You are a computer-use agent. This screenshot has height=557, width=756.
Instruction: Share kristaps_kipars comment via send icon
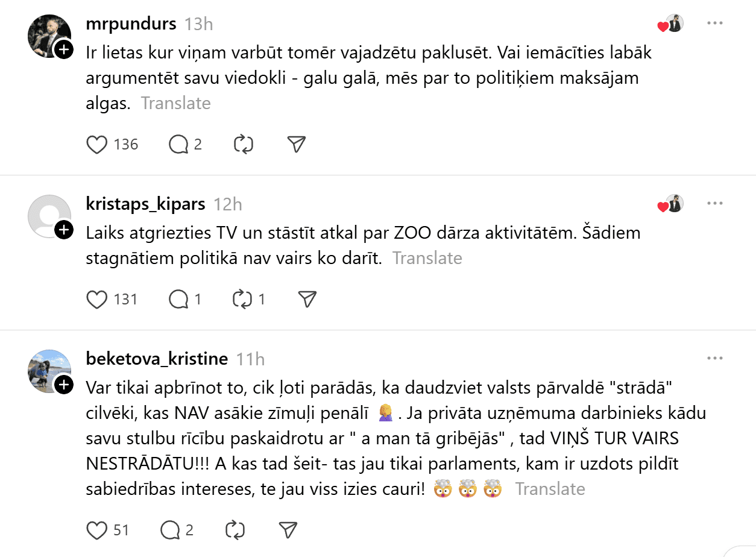pos(307,300)
